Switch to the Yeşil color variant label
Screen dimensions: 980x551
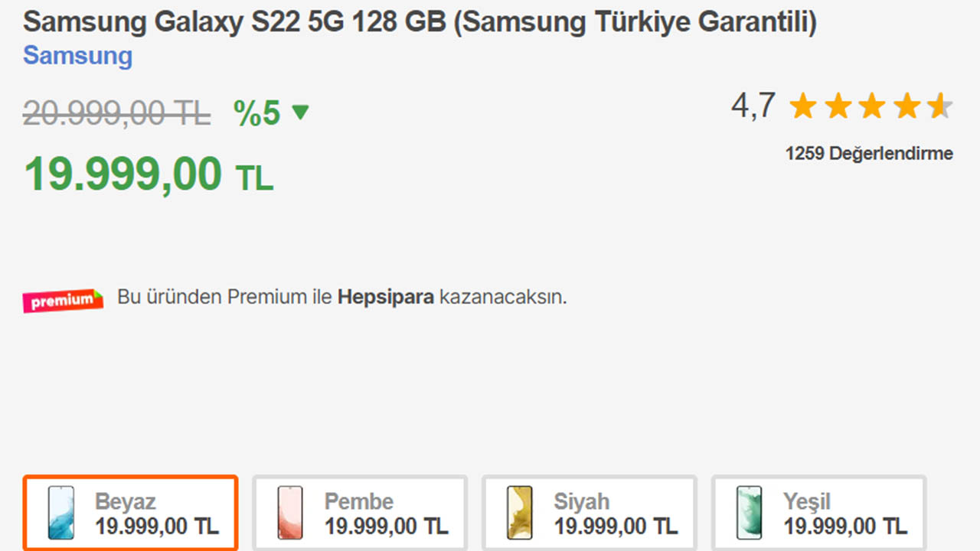pyautogui.click(x=807, y=502)
